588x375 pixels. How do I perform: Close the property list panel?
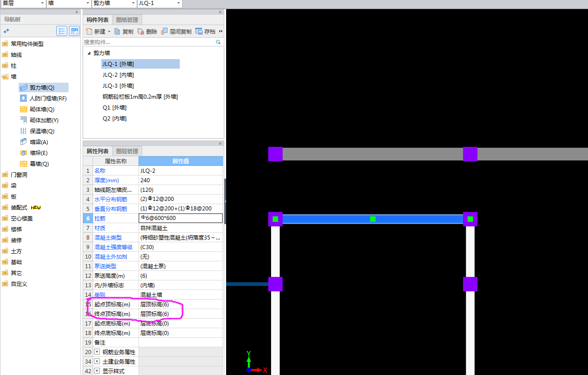click(x=220, y=143)
